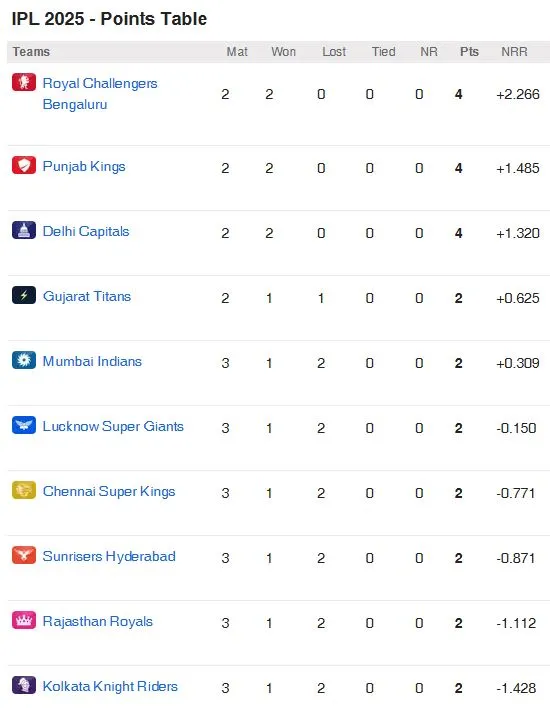The width and height of the screenshot is (550, 718).
Task: Click the Mumbai Indians team logo
Action: [x=24, y=360]
